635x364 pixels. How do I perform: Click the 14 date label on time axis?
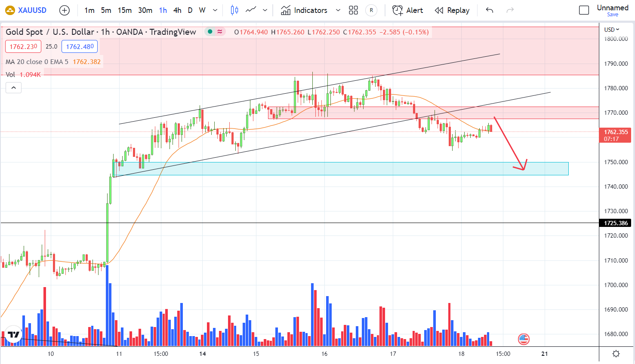click(x=203, y=354)
